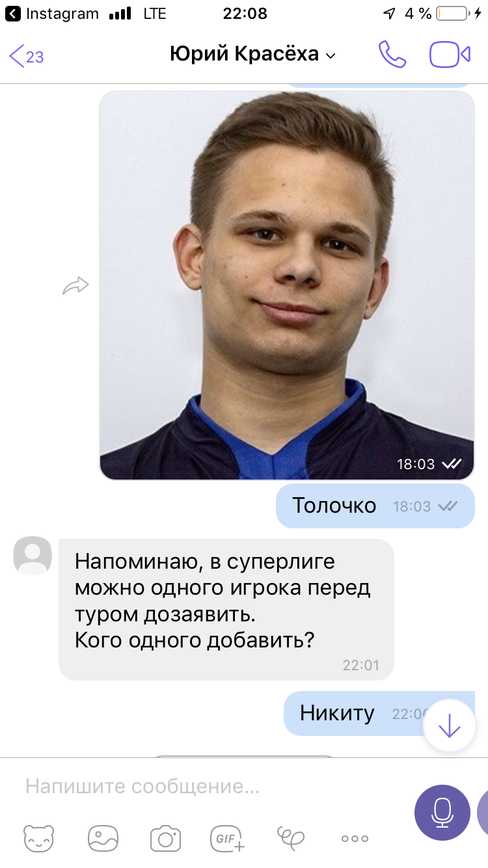Open the sent portrait photo
The width and height of the screenshot is (488, 868).
(287, 285)
